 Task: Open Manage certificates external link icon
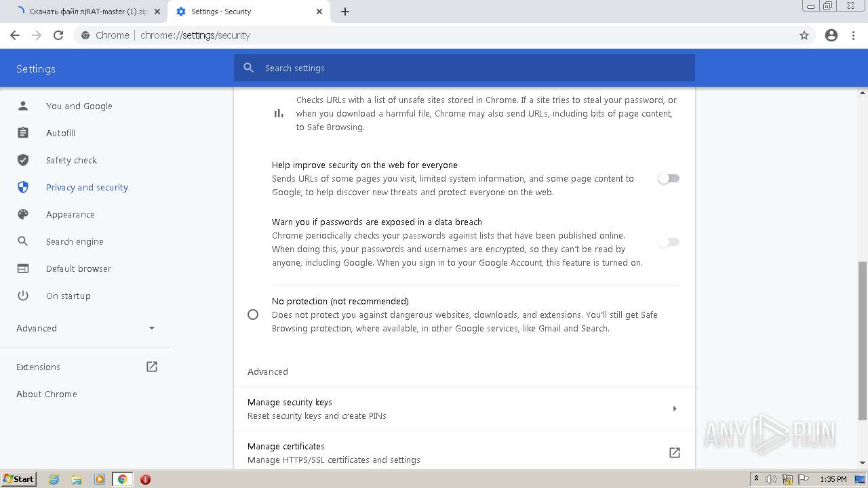click(x=675, y=453)
